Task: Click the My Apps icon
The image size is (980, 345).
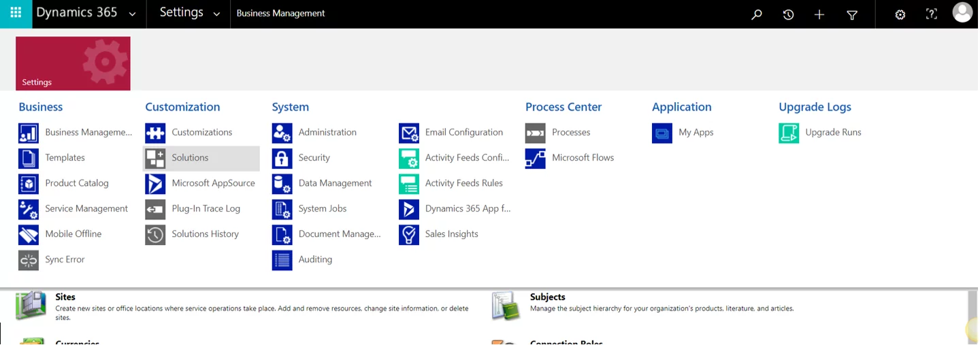Action: click(x=662, y=133)
